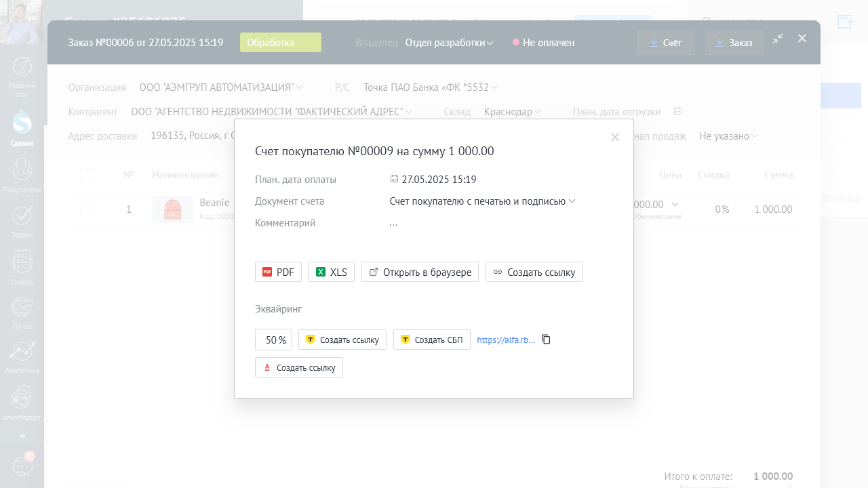
Task: Collapse the order window
Action: [x=778, y=39]
